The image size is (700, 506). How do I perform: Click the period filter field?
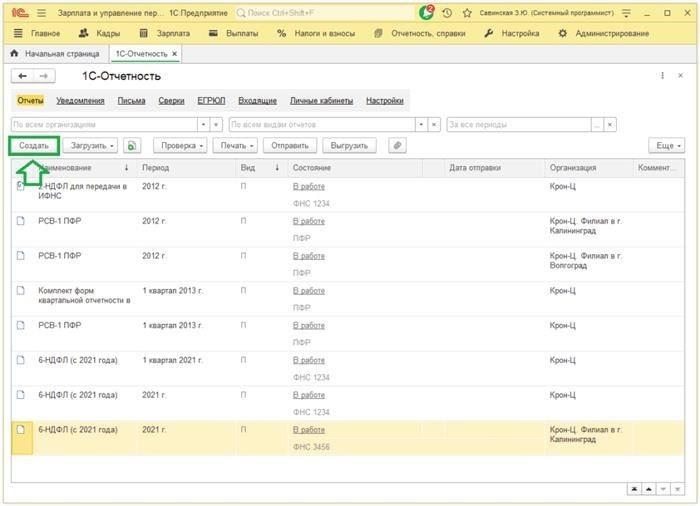(x=519, y=125)
